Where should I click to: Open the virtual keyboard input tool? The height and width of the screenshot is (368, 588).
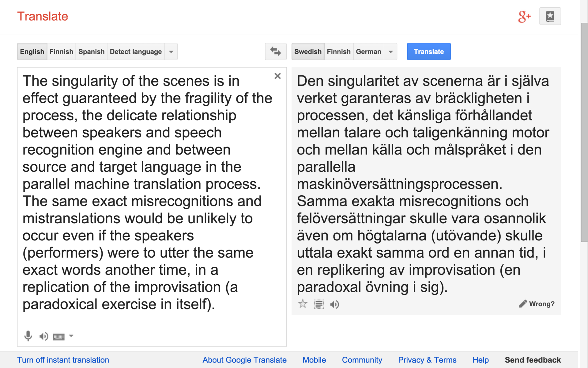coord(58,337)
